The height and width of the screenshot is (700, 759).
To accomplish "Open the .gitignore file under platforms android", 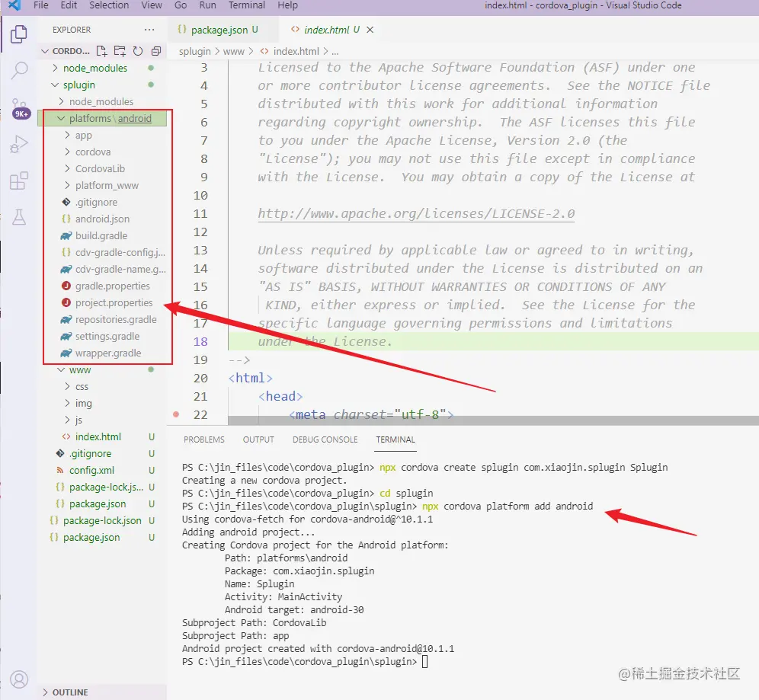I will click(96, 202).
